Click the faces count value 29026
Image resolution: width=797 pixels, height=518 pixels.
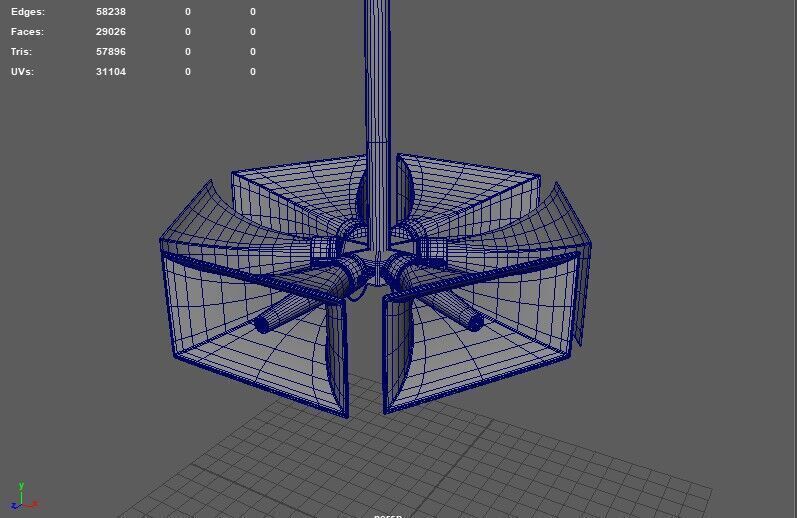(x=111, y=32)
